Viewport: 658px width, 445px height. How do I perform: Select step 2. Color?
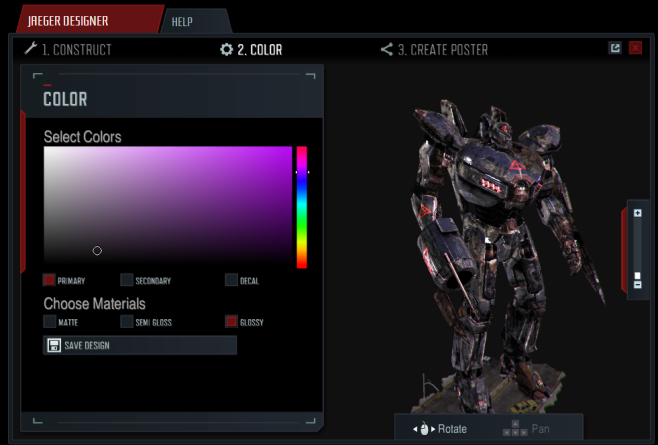pyautogui.click(x=251, y=50)
